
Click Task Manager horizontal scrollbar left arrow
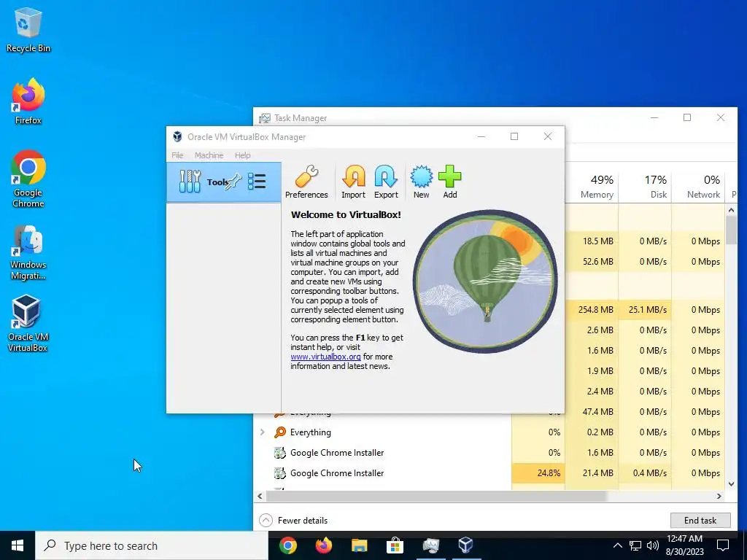coord(260,496)
